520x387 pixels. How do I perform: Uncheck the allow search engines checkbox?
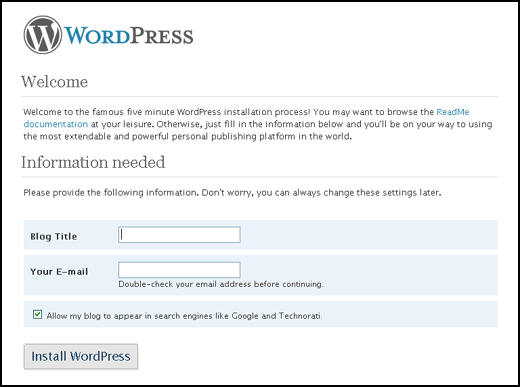point(37,314)
